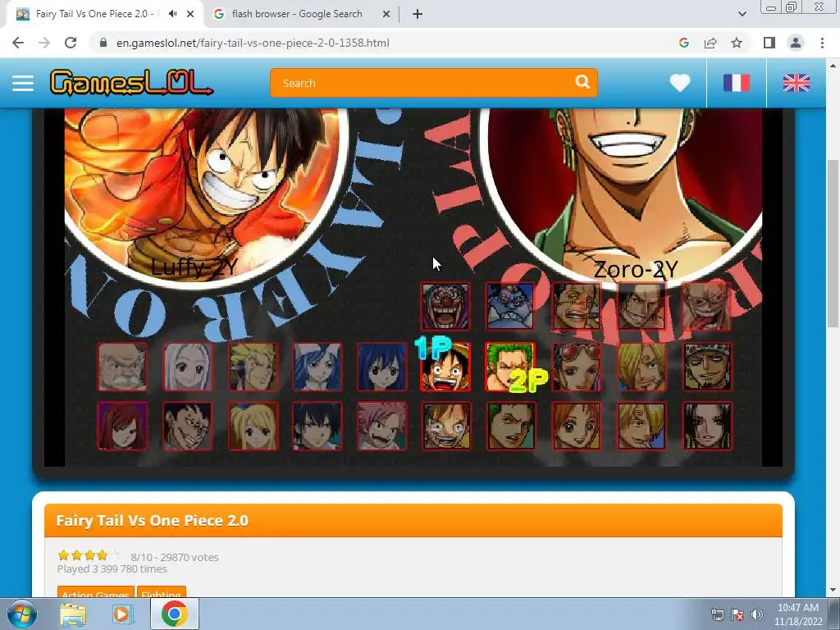Viewport: 840px width, 630px height.
Task: Choose the blonde Laxus portrait
Action: [x=253, y=367]
